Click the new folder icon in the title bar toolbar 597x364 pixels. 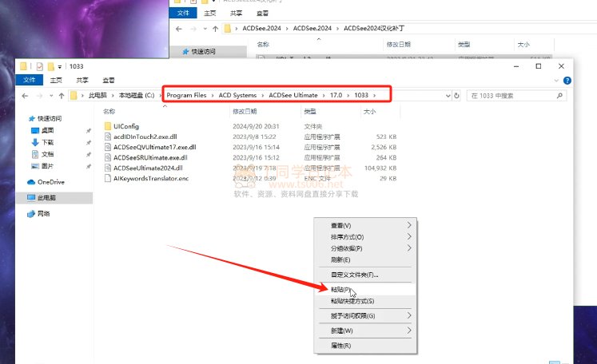point(50,66)
